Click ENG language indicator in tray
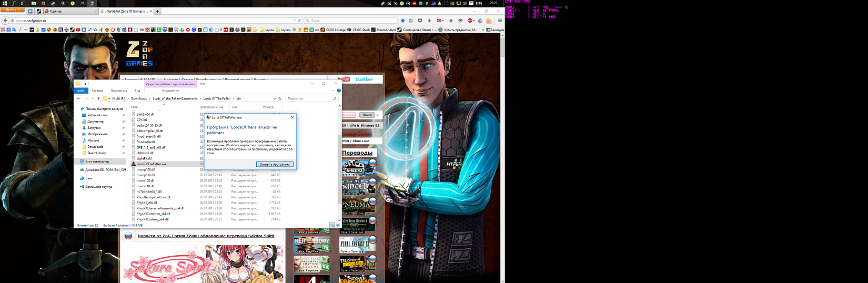Image resolution: width=868 pixels, height=283 pixels. tap(479, 3)
